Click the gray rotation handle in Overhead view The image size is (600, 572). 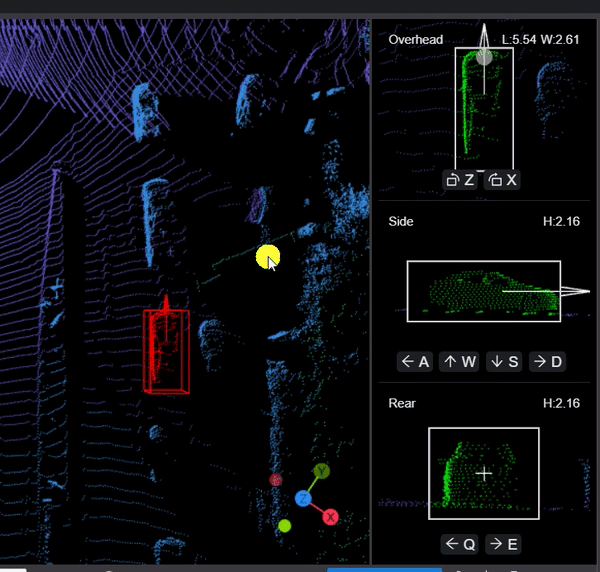484,57
